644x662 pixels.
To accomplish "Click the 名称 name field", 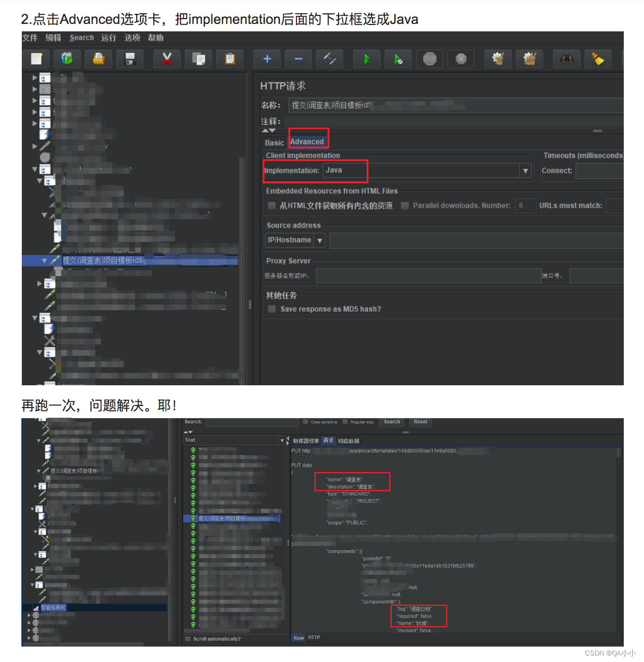I will coord(456,105).
